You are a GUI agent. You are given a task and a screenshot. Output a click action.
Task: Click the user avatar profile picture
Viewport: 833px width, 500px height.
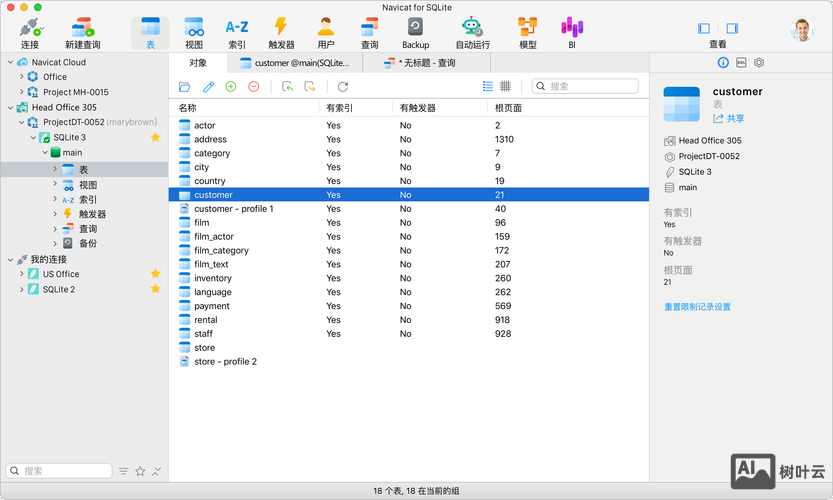[x=802, y=30]
